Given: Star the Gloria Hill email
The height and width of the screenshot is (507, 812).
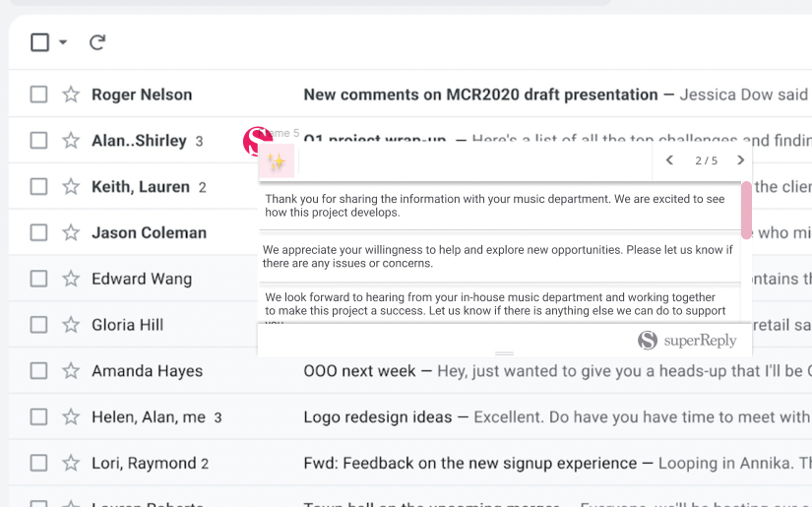Looking at the screenshot, I should 71,325.
